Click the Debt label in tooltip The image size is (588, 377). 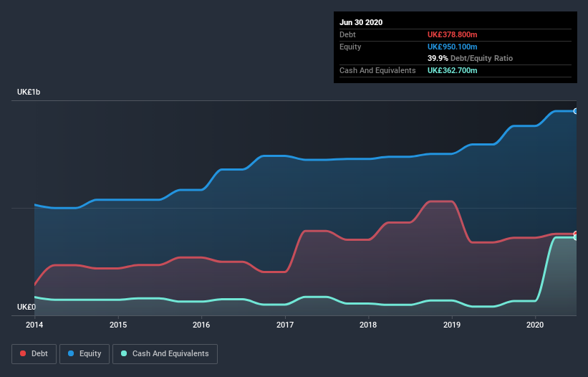click(x=347, y=34)
